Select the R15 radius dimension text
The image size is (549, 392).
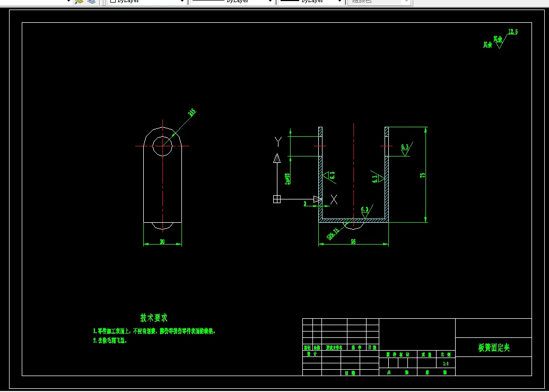[192, 112]
